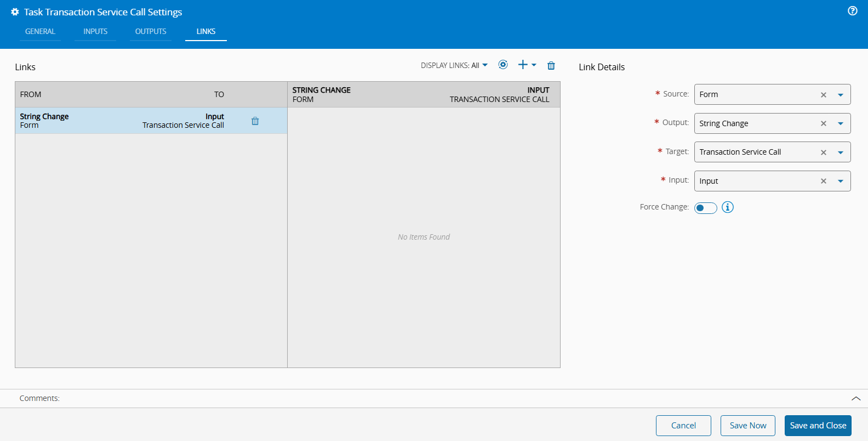Clear the Target Transaction Service Call value
This screenshot has width=868, height=441.
pyautogui.click(x=823, y=152)
